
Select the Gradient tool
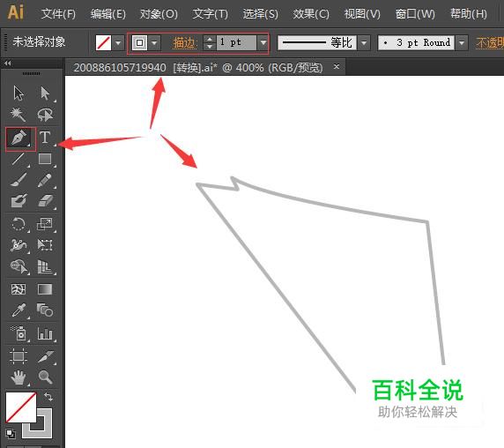click(45, 289)
